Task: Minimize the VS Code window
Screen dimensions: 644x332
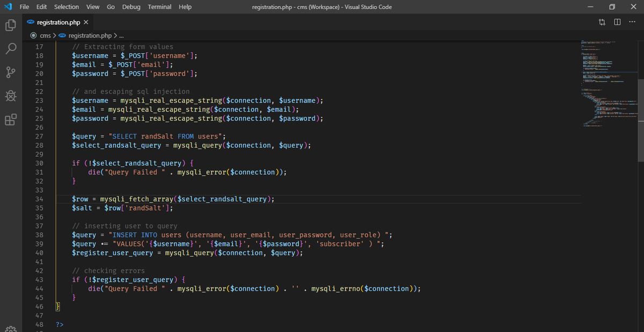Action: (590, 7)
